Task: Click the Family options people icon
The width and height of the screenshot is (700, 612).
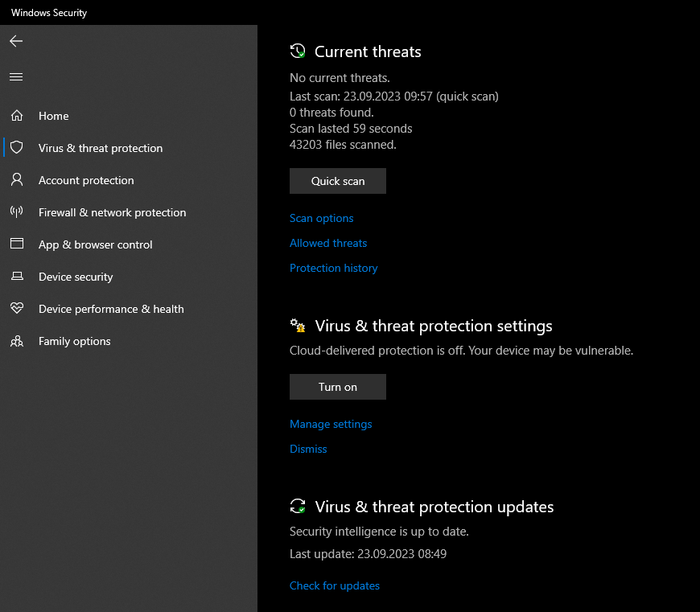Action: point(17,341)
